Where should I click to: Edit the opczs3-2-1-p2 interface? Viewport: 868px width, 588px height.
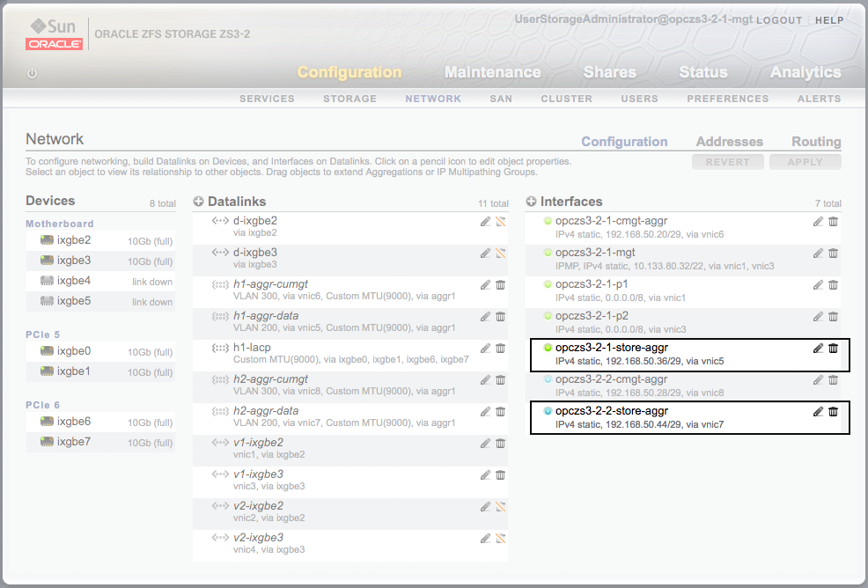tap(818, 316)
